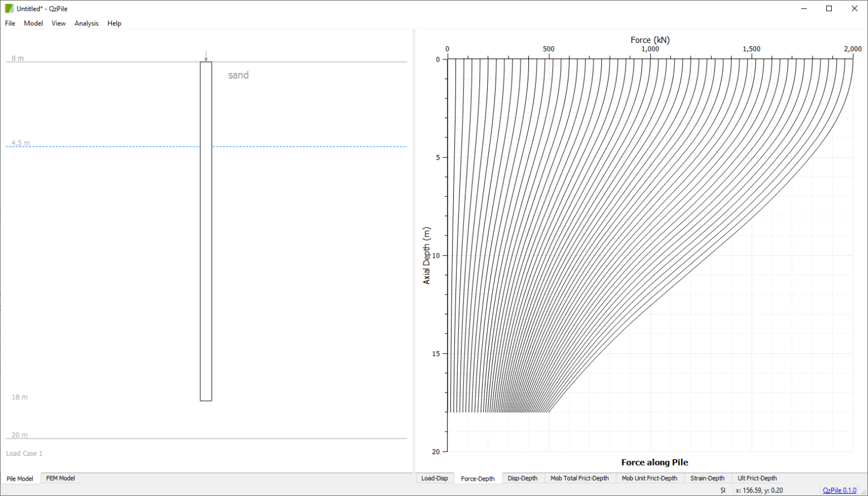Viewport: 868px width, 496px height.
Task: Click the load arrow atop the pile
Action: point(206,55)
